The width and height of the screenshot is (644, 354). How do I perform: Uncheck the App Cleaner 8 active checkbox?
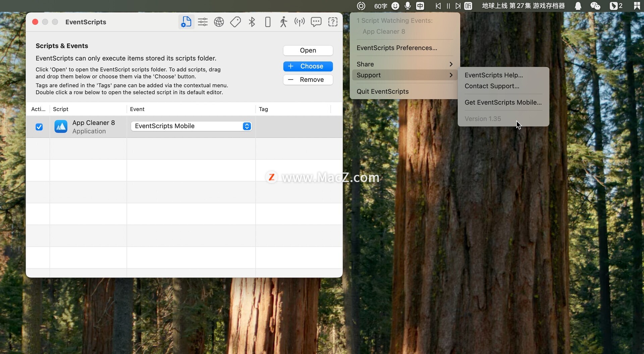coord(39,127)
